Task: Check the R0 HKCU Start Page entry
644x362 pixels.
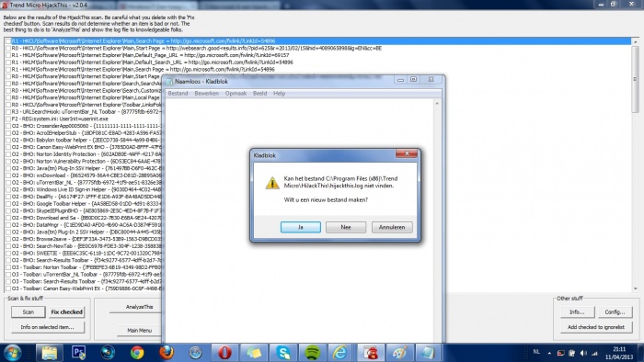Action: [8, 49]
